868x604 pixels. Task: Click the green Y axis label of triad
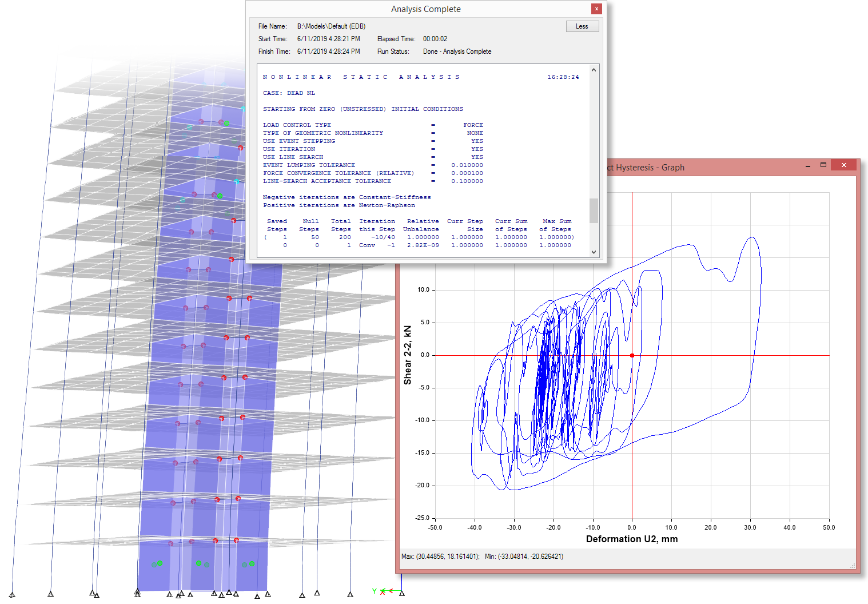pos(374,591)
